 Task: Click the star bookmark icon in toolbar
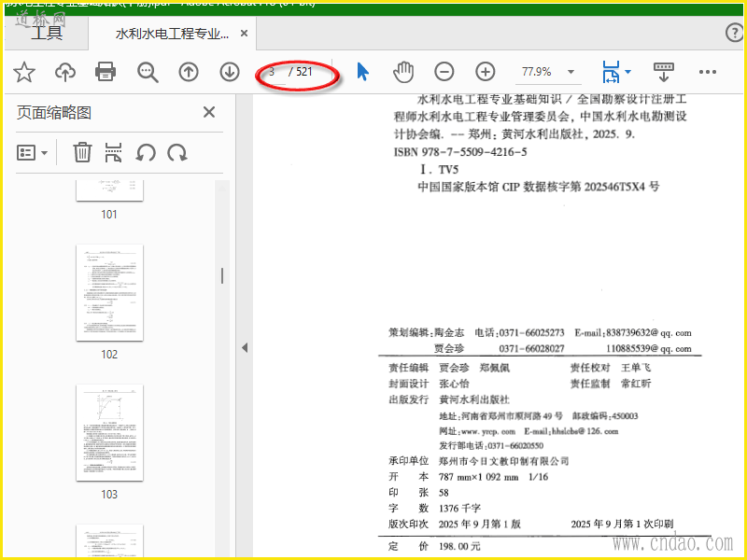pos(24,72)
